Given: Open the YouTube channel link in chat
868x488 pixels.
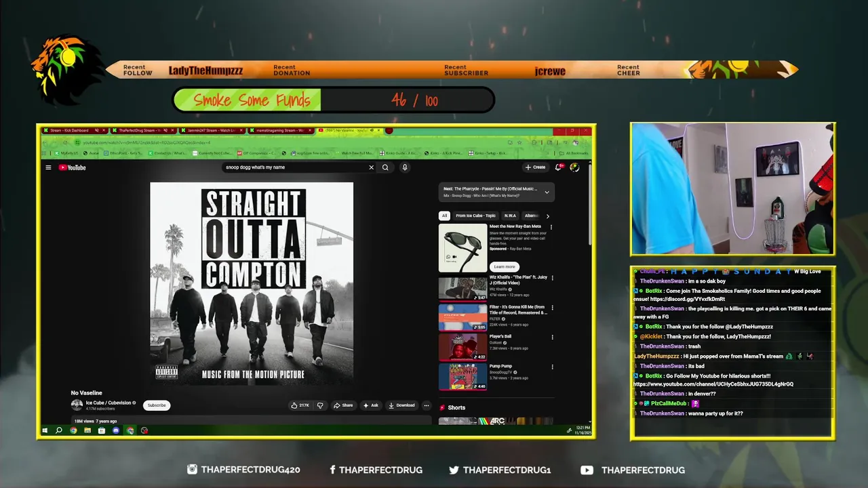Looking at the screenshot, I should pos(713,384).
